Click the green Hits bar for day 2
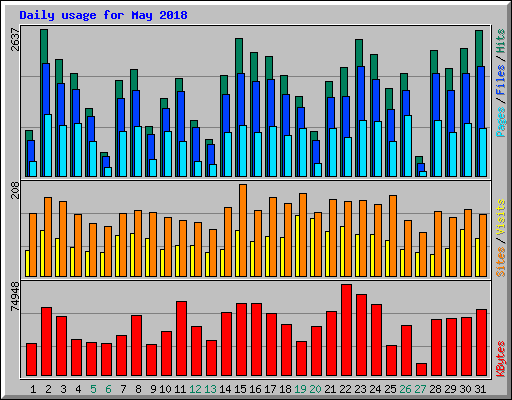 click(x=44, y=46)
